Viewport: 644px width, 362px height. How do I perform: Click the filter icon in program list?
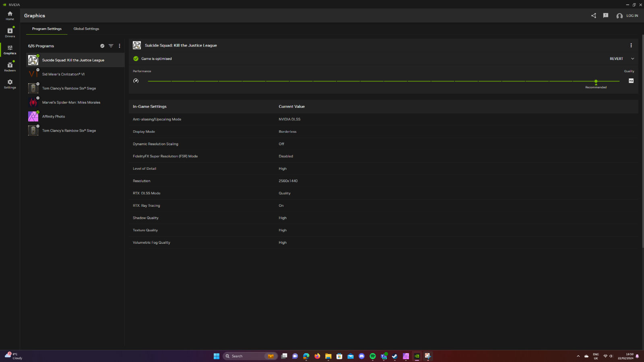(111, 46)
